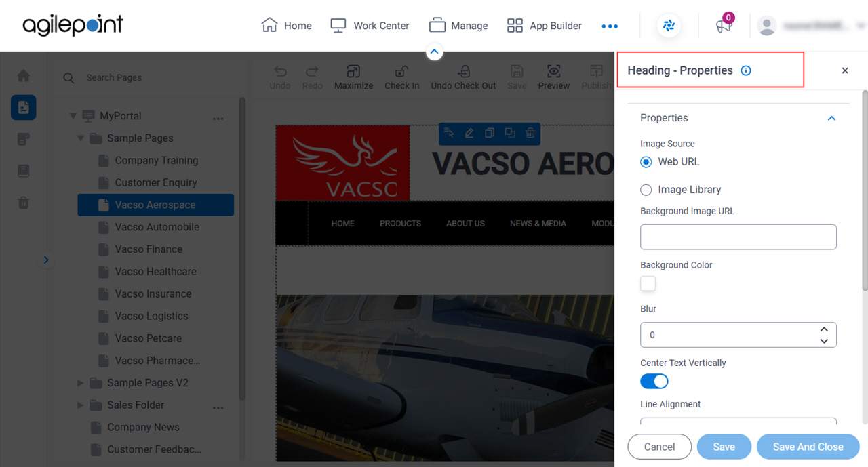Image resolution: width=868 pixels, height=467 pixels.
Task: Collapse the top navigation bar chevron
Action: [x=435, y=52]
